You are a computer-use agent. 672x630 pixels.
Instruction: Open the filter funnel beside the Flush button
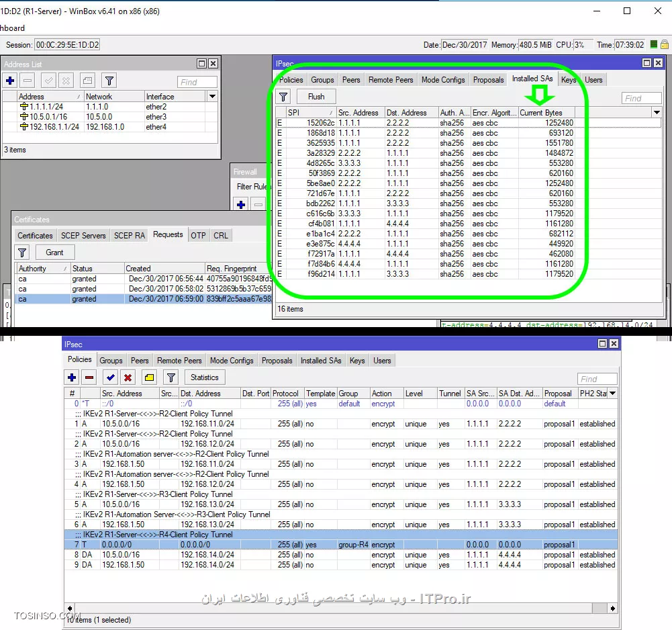pos(283,97)
